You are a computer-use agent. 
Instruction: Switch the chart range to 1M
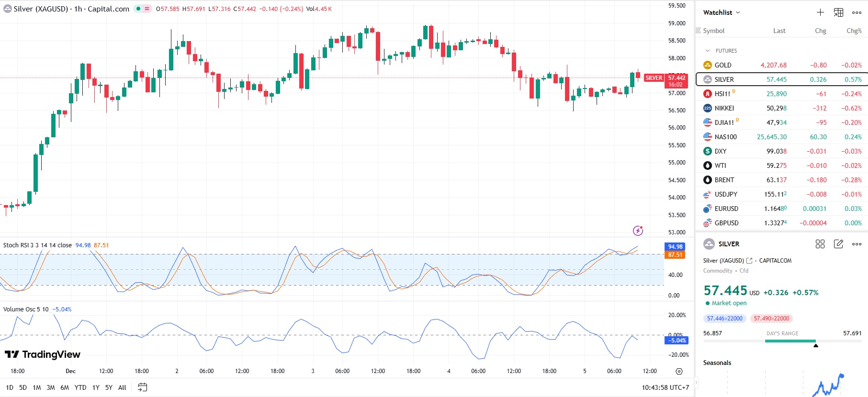(x=37, y=387)
